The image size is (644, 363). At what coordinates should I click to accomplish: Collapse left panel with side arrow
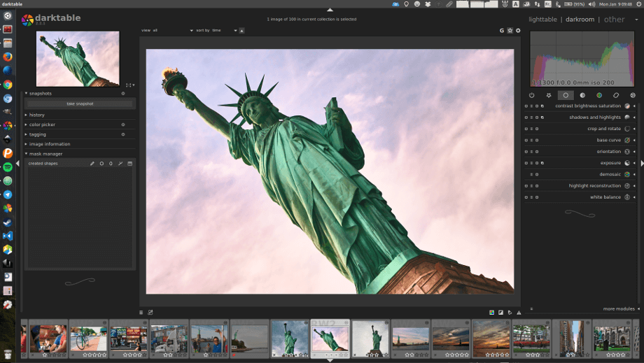coord(17,163)
